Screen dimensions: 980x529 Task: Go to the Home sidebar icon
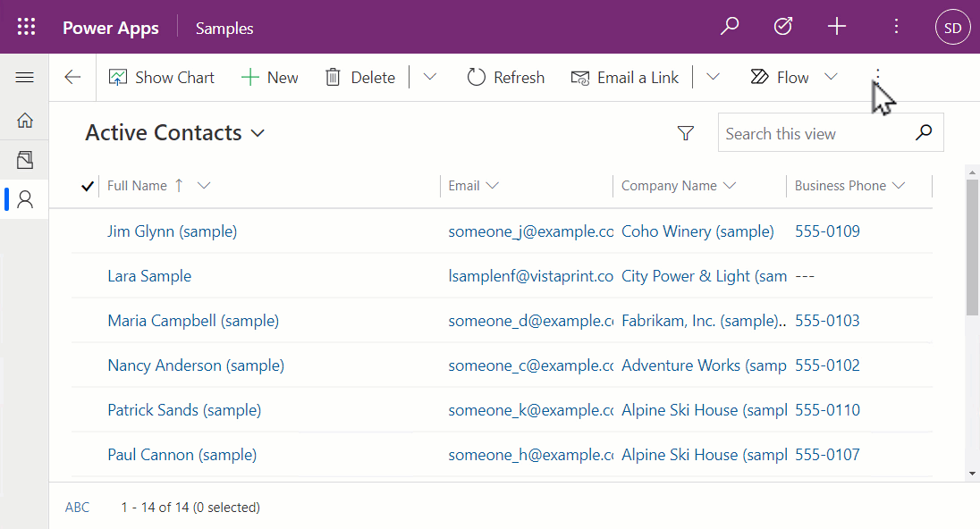click(x=24, y=120)
